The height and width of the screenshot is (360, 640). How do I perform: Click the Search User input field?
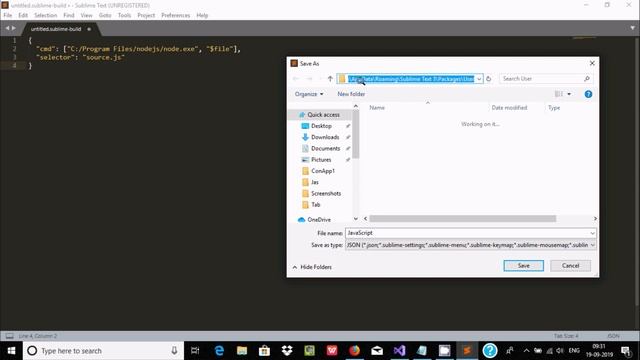541,78
